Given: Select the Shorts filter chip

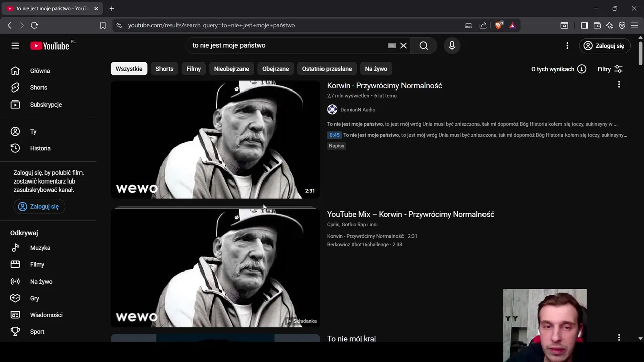Looking at the screenshot, I should pyautogui.click(x=164, y=69).
